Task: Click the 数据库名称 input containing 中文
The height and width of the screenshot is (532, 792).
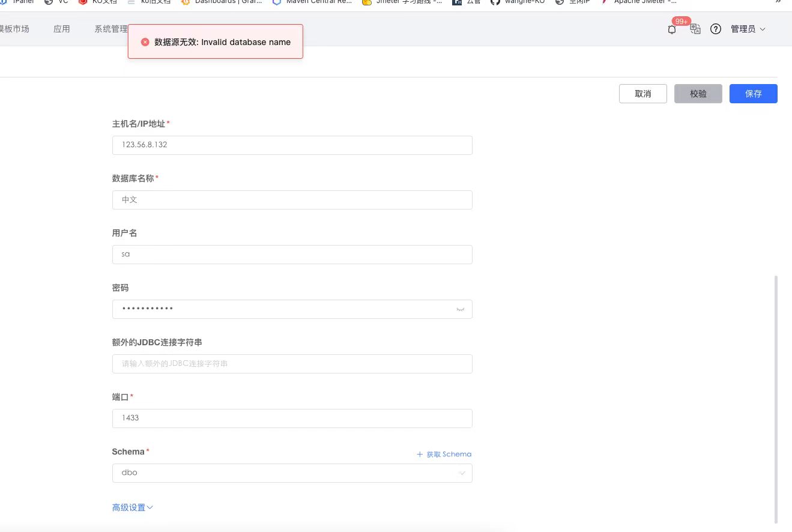Action: click(x=292, y=199)
